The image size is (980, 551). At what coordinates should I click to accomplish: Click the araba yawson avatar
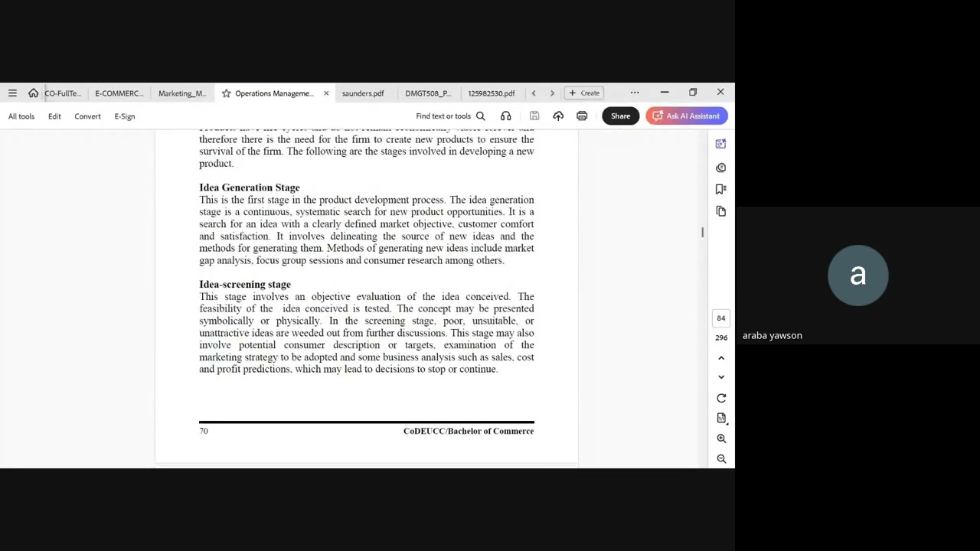tap(857, 275)
